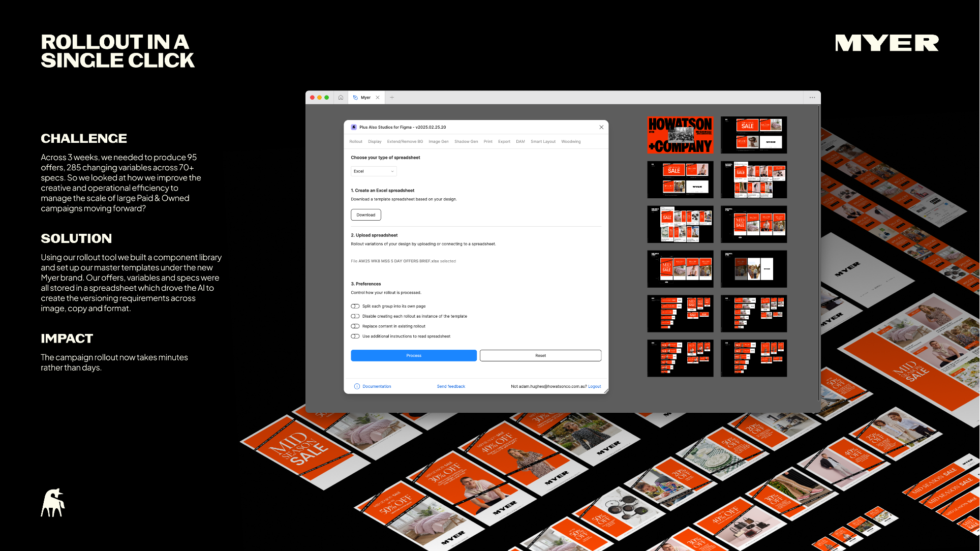Select the Howatson+Company cover thumbnail

(x=680, y=135)
